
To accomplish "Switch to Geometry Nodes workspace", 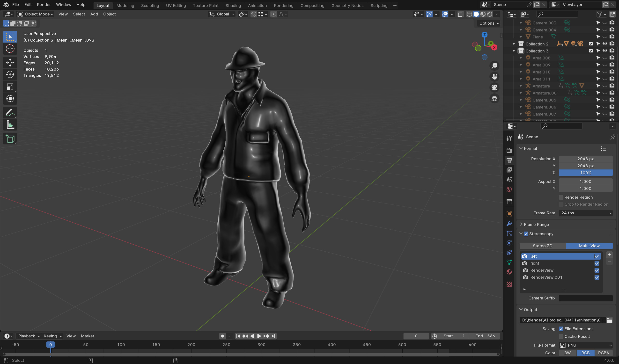I will 347,5.
